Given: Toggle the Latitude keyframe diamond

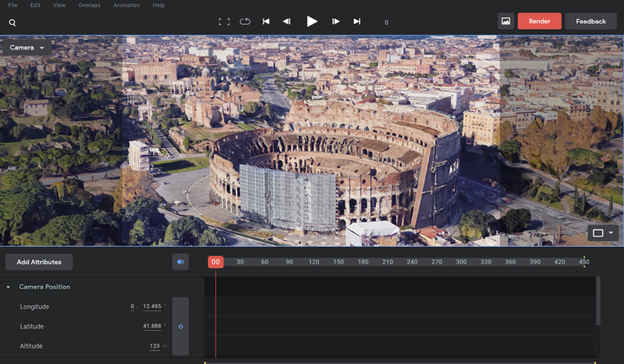Looking at the screenshot, I should click(x=180, y=327).
